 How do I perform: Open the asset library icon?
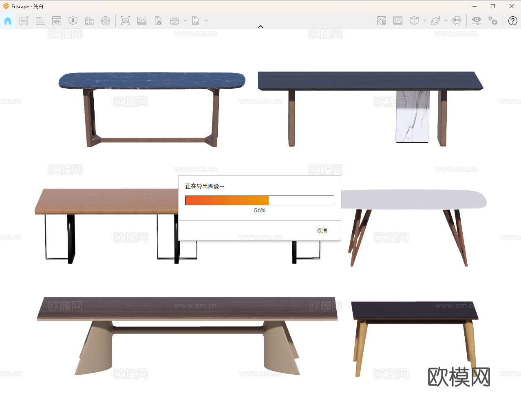click(x=73, y=21)
